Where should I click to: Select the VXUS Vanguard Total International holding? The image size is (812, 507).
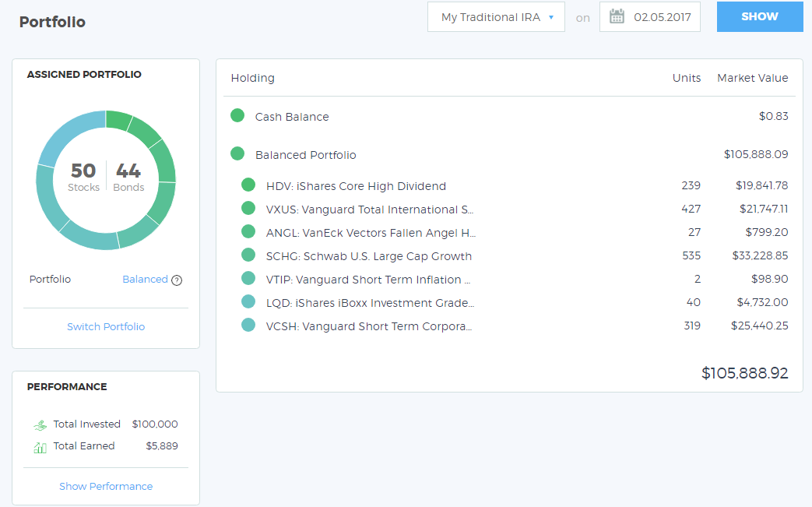click(x=369, y=209)
